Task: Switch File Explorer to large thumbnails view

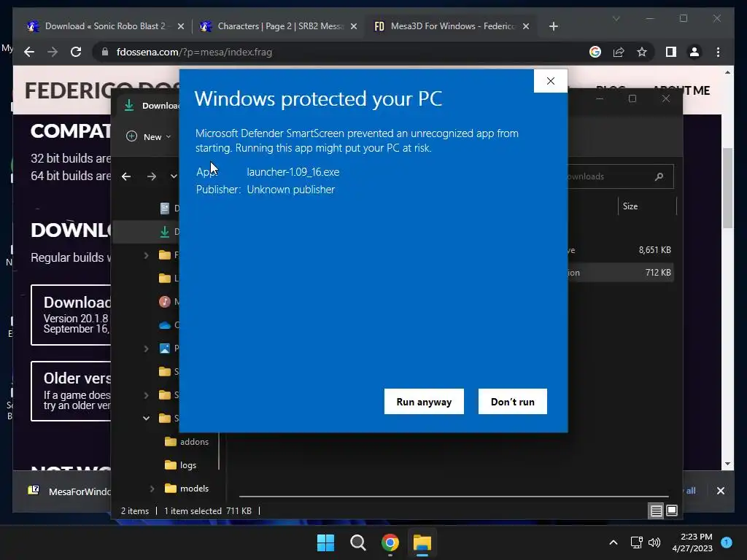Action: coord(672,511)
